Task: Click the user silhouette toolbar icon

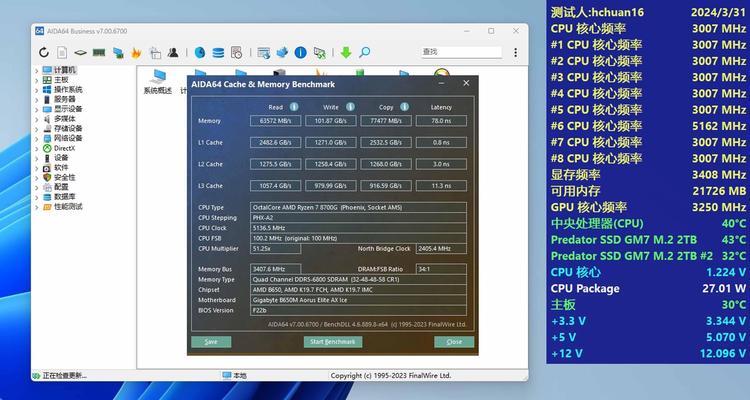Action: pos(173,52)
